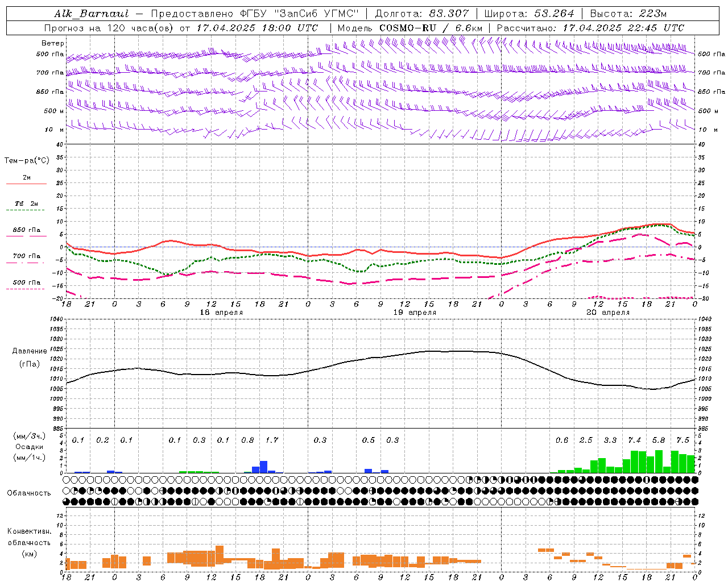This screenshot has height=582, width=728.
Task: Click the 0.2 precipitation total
Action: point(102,440)
